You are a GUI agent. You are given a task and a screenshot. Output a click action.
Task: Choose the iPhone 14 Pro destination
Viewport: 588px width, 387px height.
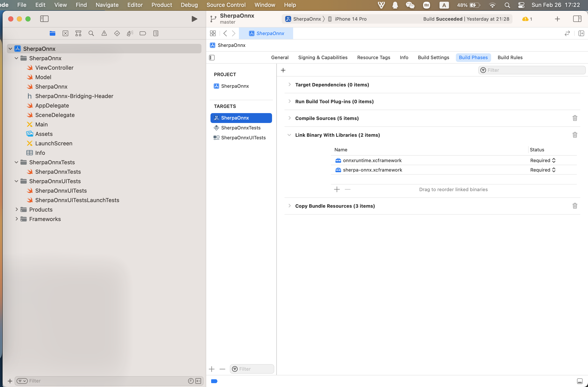coord(347,19)
